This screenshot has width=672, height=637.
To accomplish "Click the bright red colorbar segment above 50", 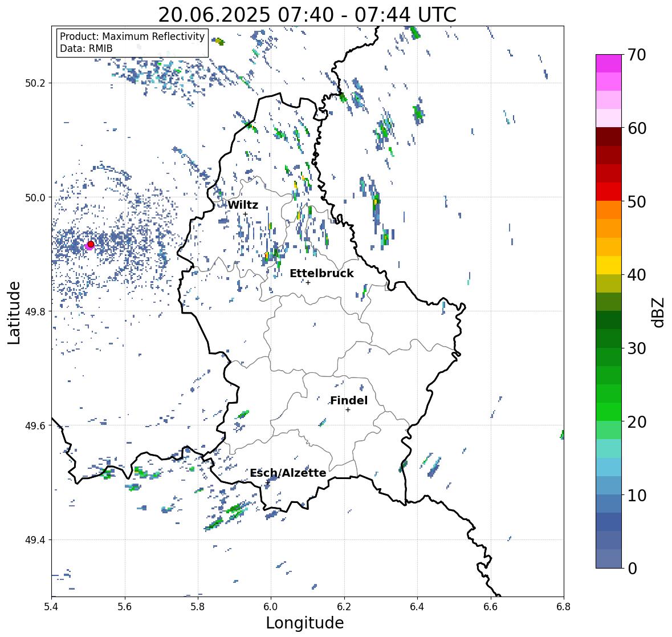I will tap(609, 192).
